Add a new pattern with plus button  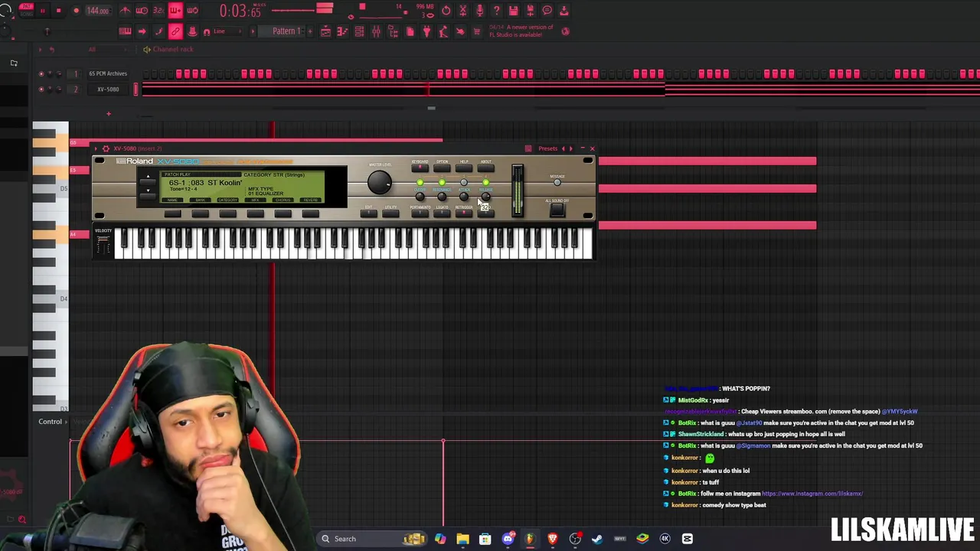point(312,31)
